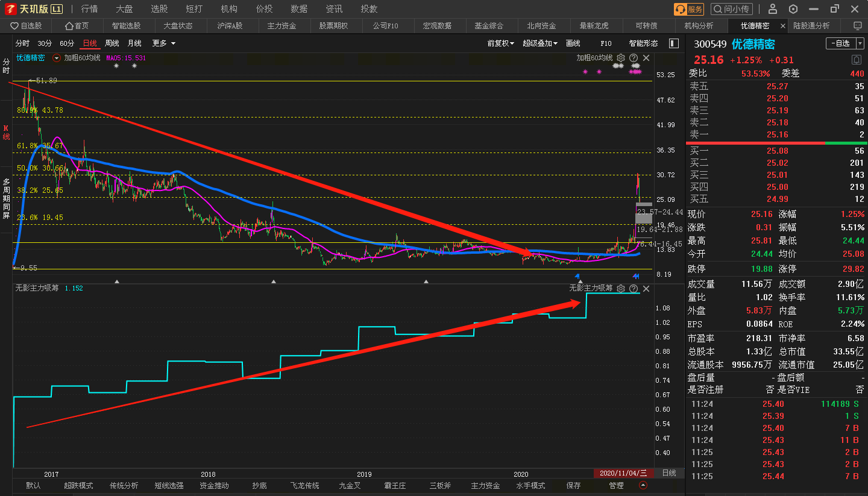Expand the 更多 period dropdown
The image size is (868, 496).
[163, 43]
